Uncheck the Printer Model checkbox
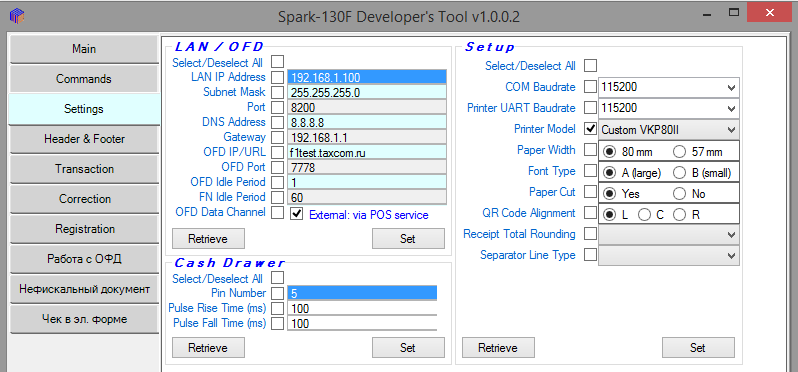Image resolution: width=798 pixels, height=372 pixels. click(590, 129)
